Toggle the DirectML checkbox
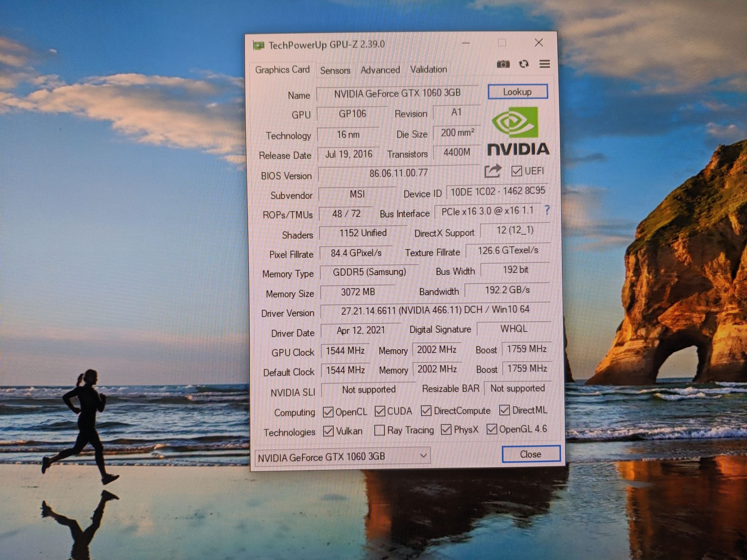The image size is (747, 560). coord(504,410)
